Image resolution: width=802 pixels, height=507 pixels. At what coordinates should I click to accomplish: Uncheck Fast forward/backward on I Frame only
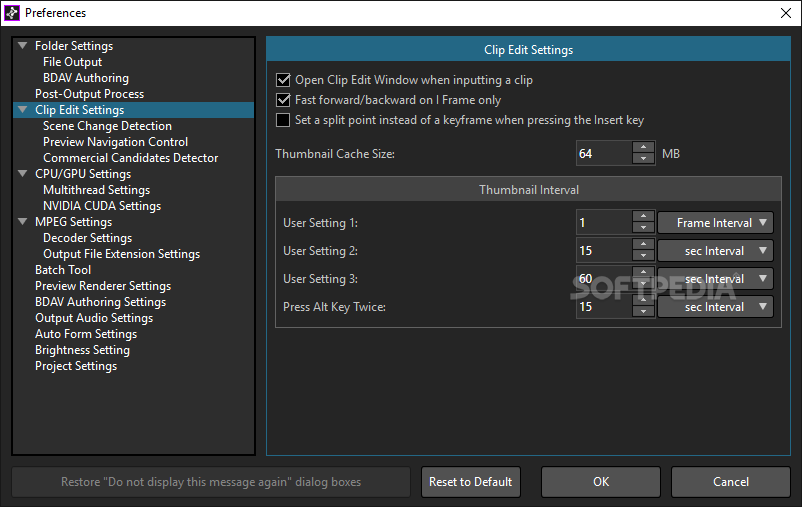(x=283, y=100)
